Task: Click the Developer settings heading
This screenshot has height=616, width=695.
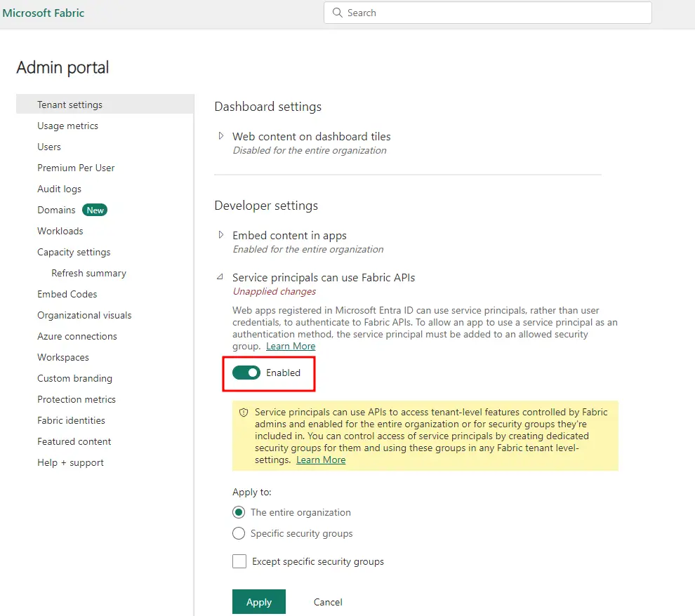Action: pyautogui.click(x=266, y=206)
